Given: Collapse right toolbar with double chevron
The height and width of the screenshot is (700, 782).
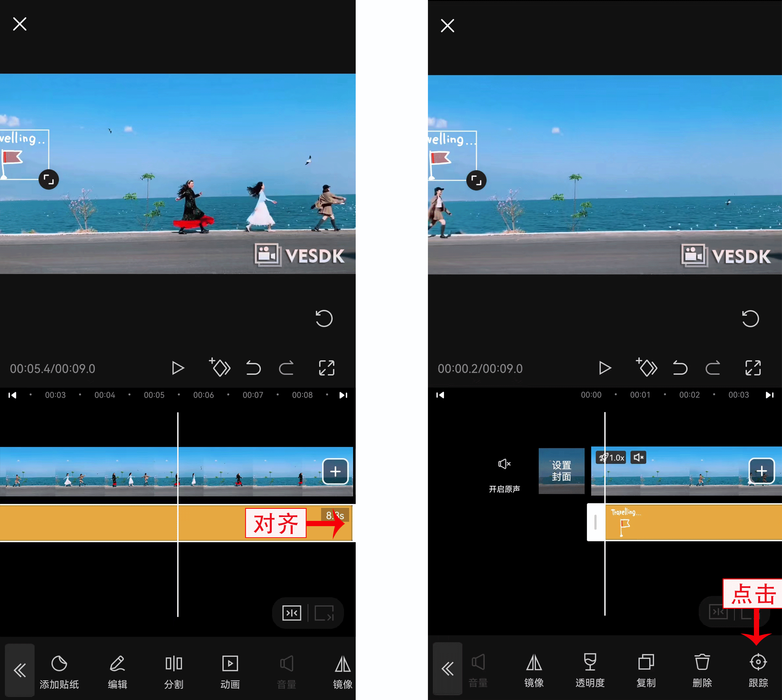Looking at the screenshot, I should [447, 669].
